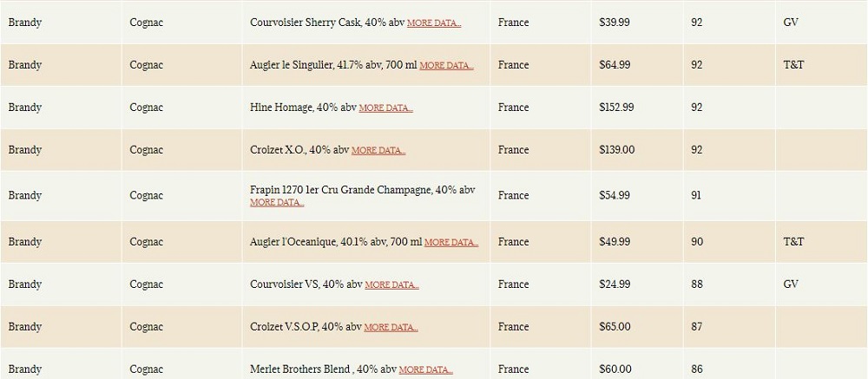
Task: Click the score 87 for Croizet V.S.O.P
Action: [696, 327]
